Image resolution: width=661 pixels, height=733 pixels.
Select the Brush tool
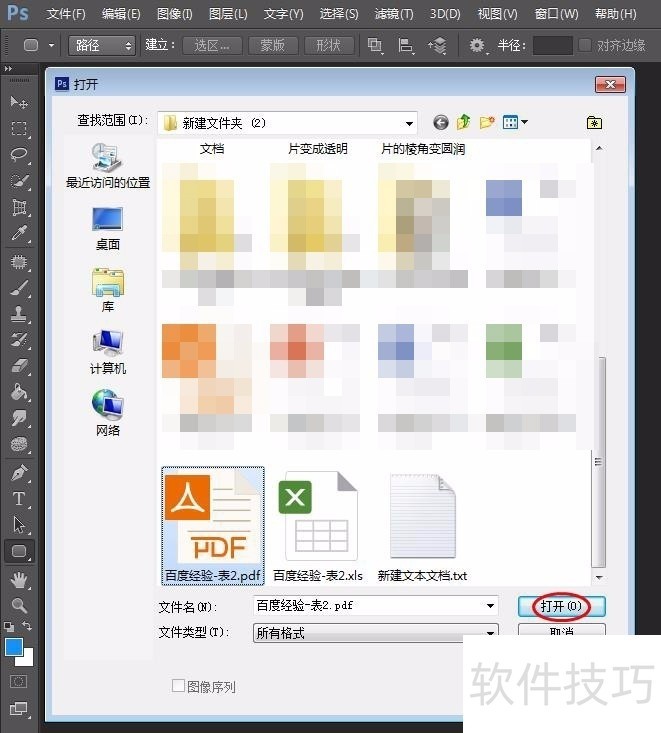pyautogui.click(x=19, y=288)
